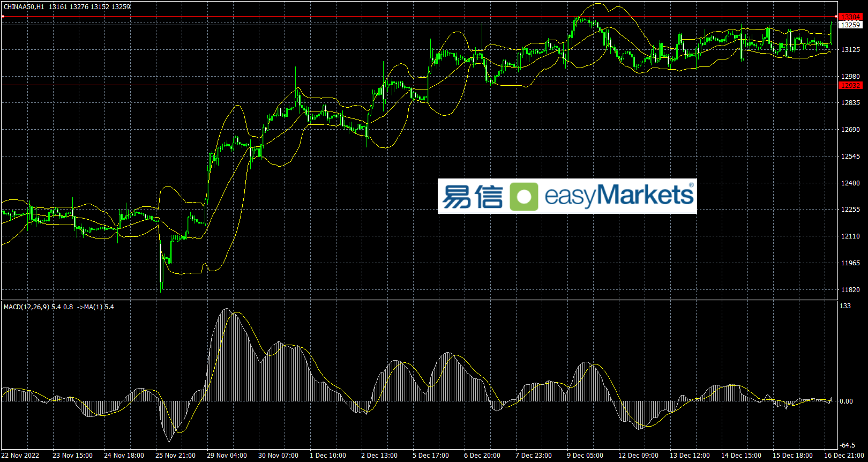Click the 15 Dec 18:00 time label
Screen dimensions: 868x462
tap(792, 456)
